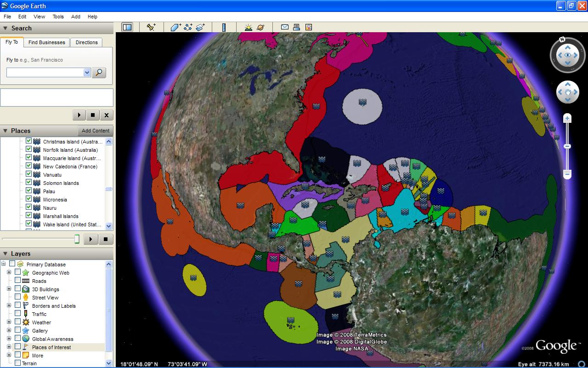This screenshot has width=588, height=368.
Task: Click the Places list scrollbar down arrow
Action: pos(109,226)
